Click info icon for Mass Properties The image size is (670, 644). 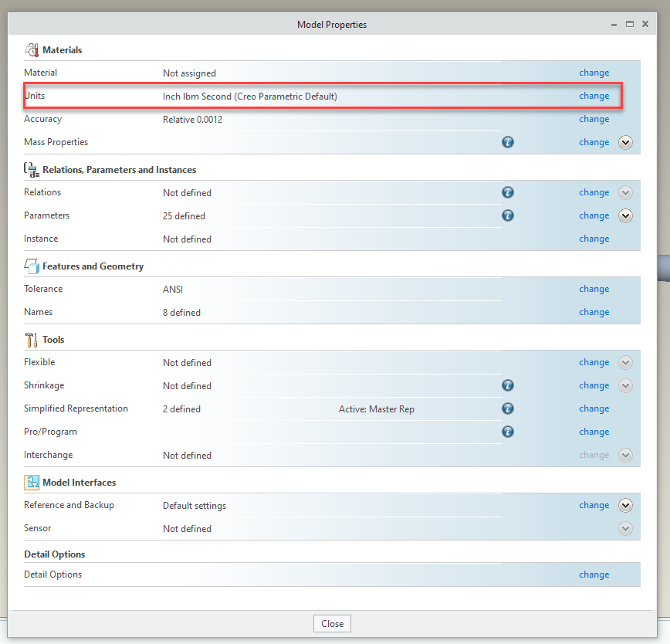(508, 142)
